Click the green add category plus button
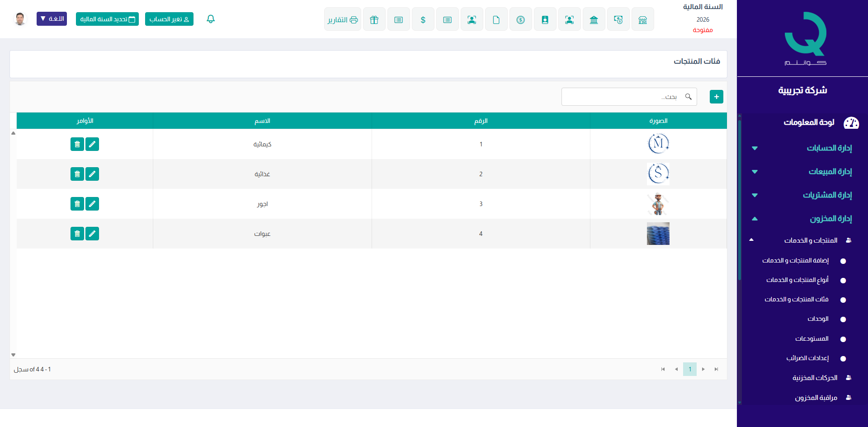This screenshot has height=427, width=868. tap(716, 97)
